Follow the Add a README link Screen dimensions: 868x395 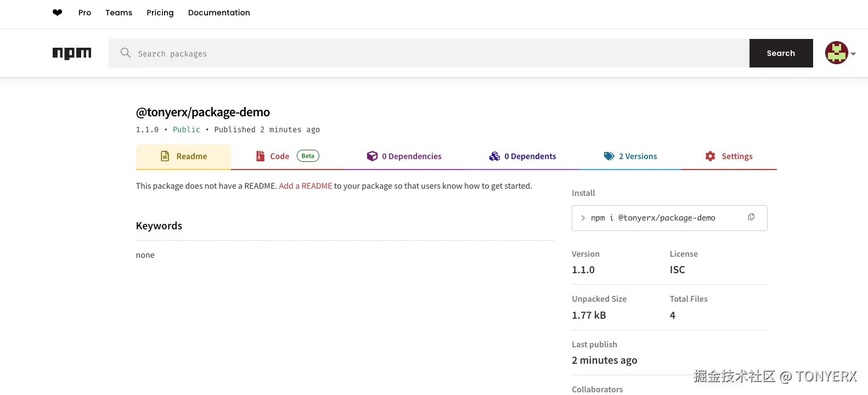point(305,186)
